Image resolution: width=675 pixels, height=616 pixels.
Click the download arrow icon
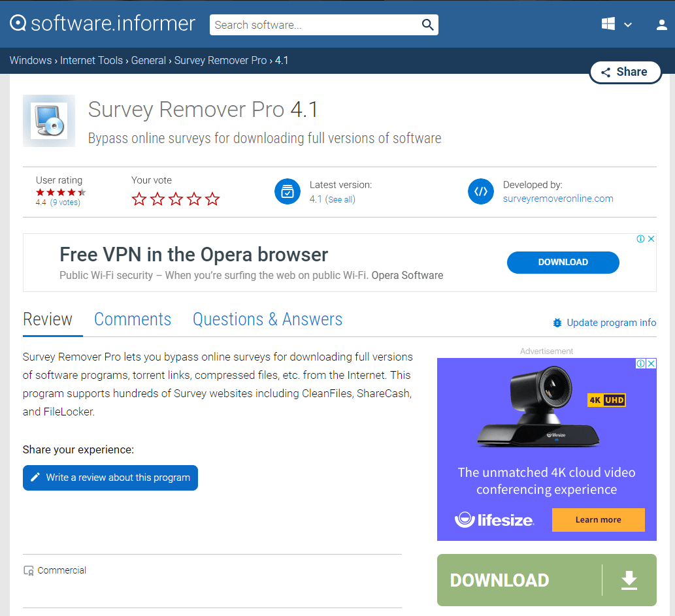pyautogui.click(x=629, y=580)
